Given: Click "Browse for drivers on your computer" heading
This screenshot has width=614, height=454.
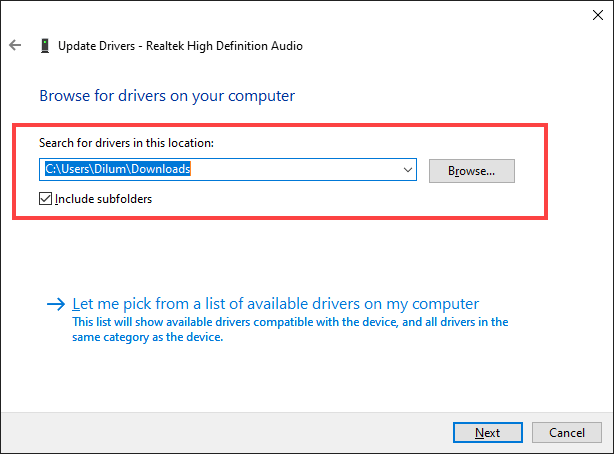Looking at the screenshot, I should click(167, 96).
